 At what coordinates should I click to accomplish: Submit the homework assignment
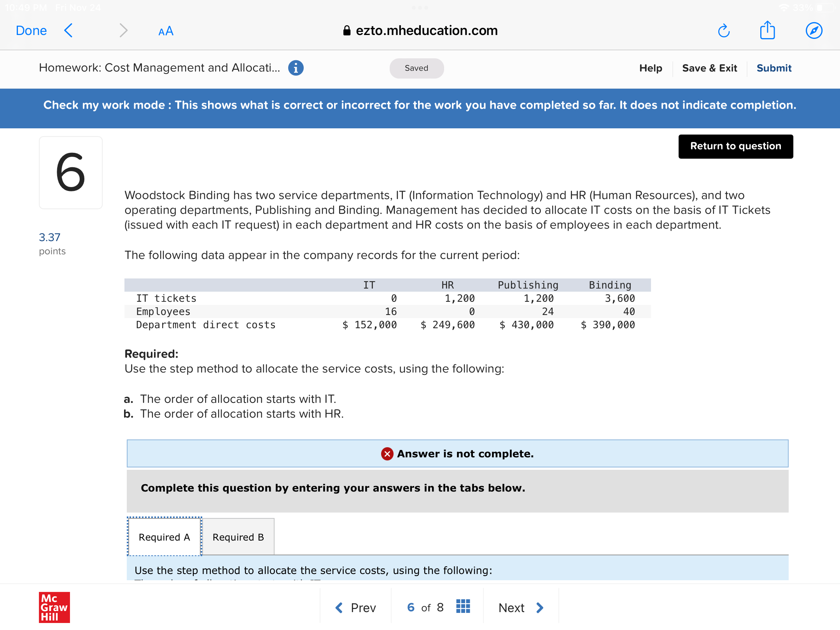[774, 68]
